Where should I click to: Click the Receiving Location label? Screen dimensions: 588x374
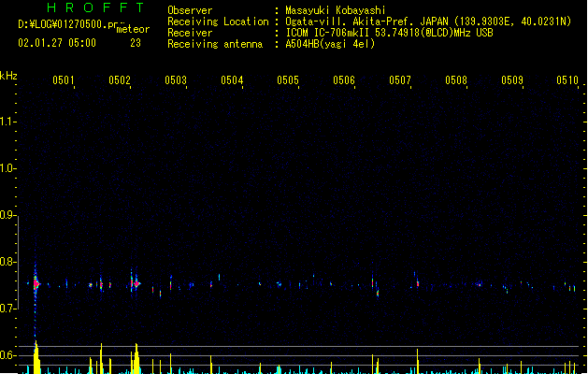tap(218, 22)
